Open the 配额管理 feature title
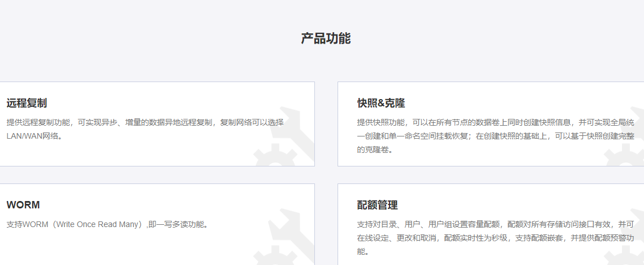 pos(377,205)
